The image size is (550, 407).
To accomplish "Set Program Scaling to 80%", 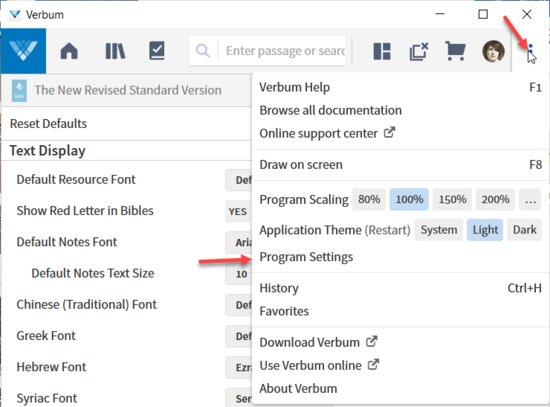I will tap(369, 199).
